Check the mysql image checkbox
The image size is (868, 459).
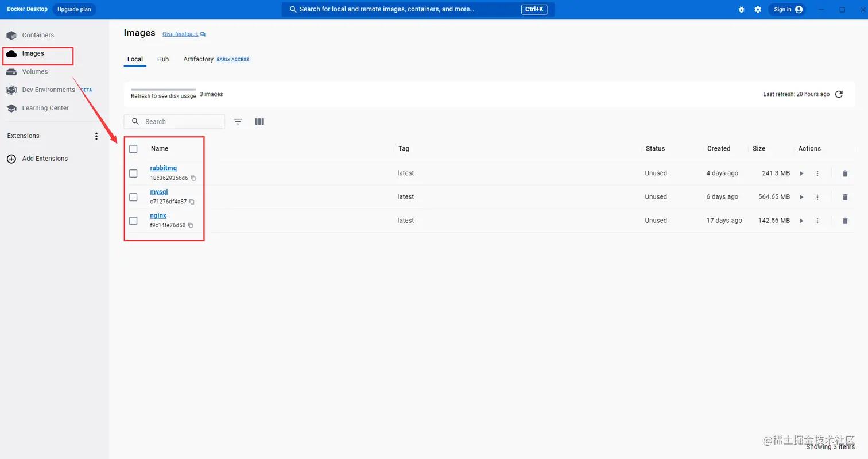[x=134, y=197]
